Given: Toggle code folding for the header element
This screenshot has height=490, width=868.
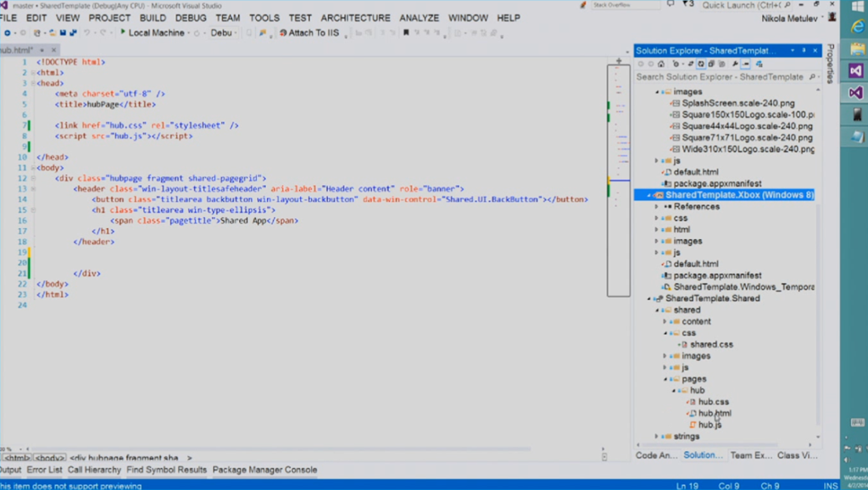Looking at the screenshot, I should 33,189.
